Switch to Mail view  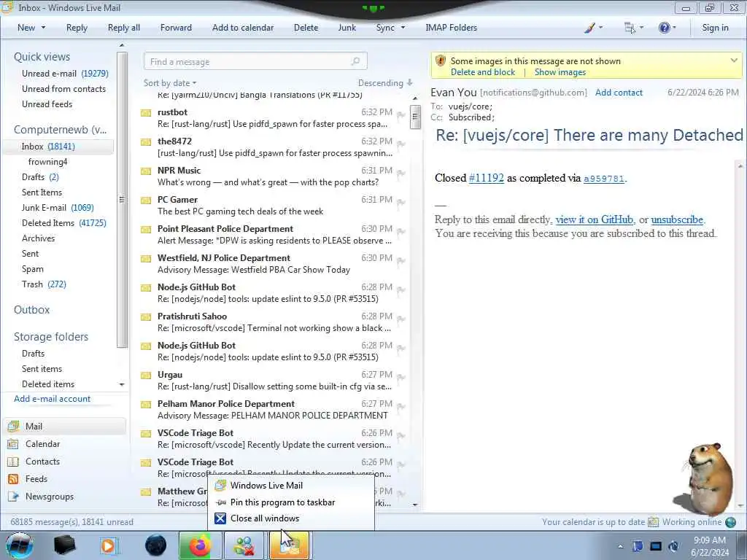[x=64, y=426]
